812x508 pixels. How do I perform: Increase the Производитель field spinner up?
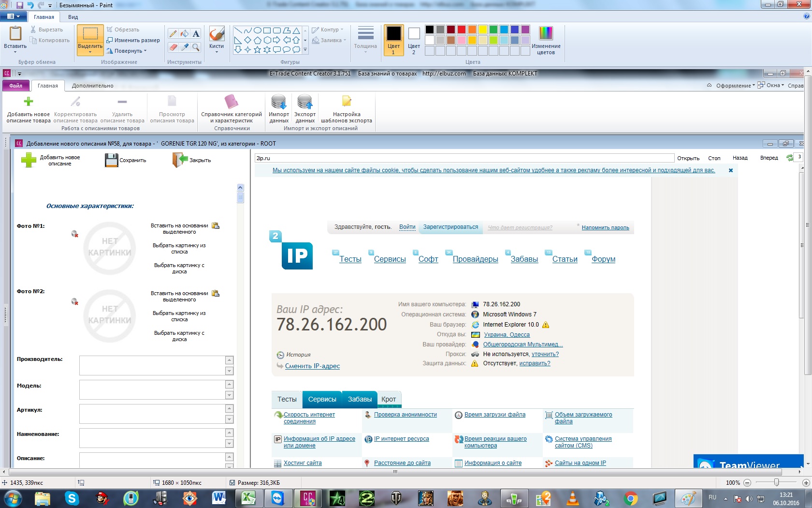[x=230, y=360]
